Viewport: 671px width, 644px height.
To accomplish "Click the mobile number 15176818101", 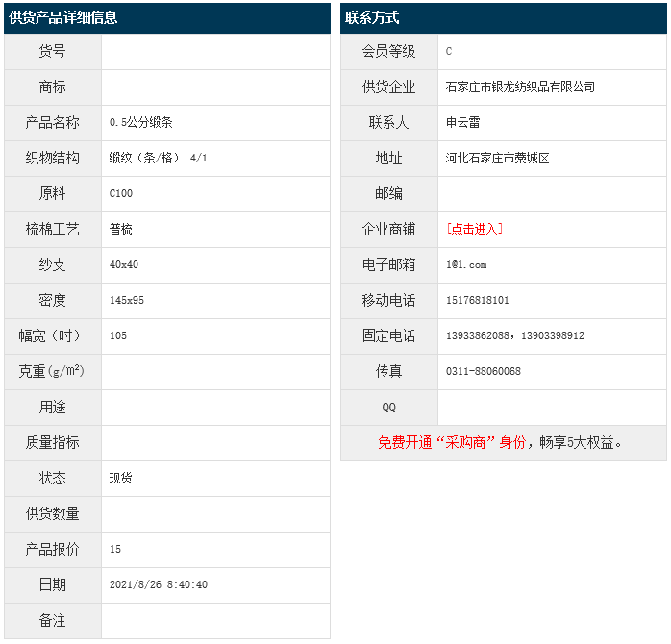I will [478, 300].
